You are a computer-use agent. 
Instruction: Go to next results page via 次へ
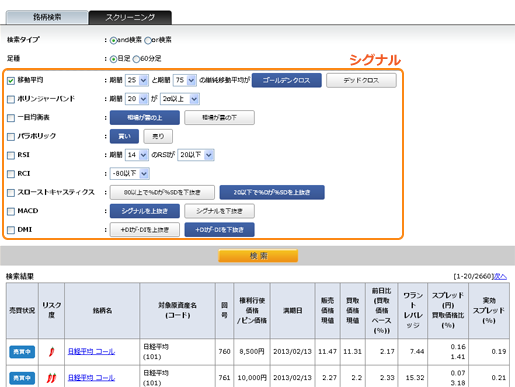point(500,276)
